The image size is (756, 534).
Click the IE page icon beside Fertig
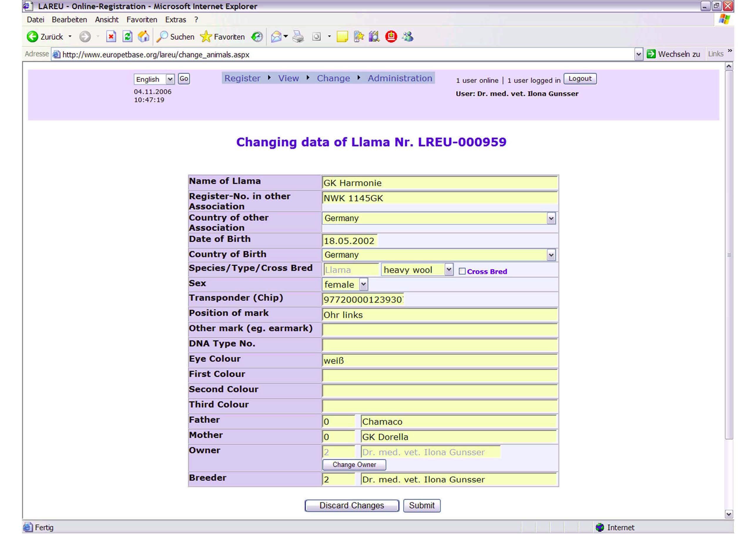click(x=28, y=528)
